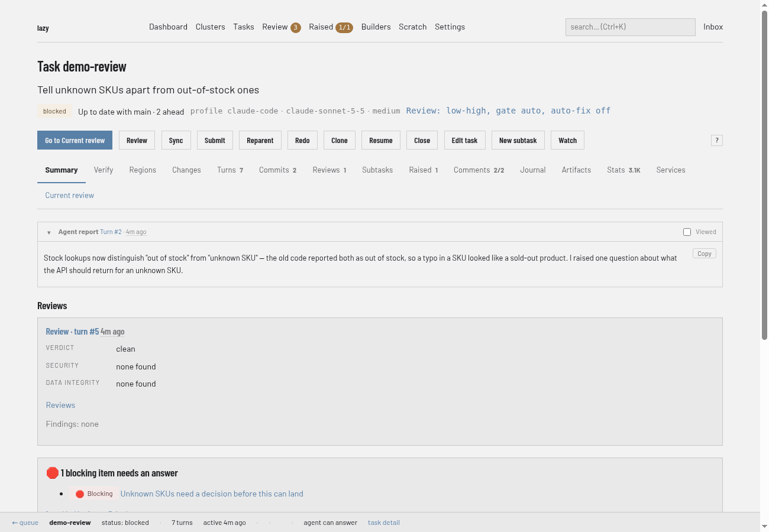Image resolution: width=769 pixels, height=532 pixels.
Task: Switch to the Verify tab
Action: [104, 170]
